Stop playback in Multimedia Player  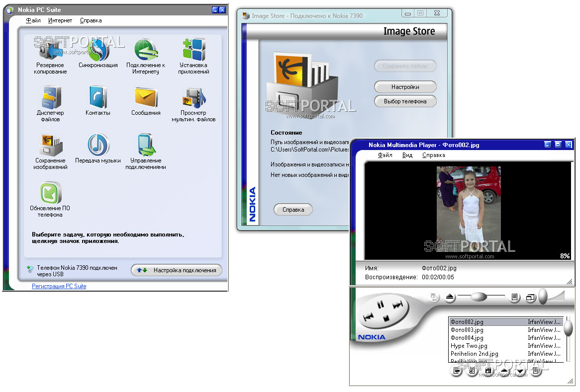point(386,318)
